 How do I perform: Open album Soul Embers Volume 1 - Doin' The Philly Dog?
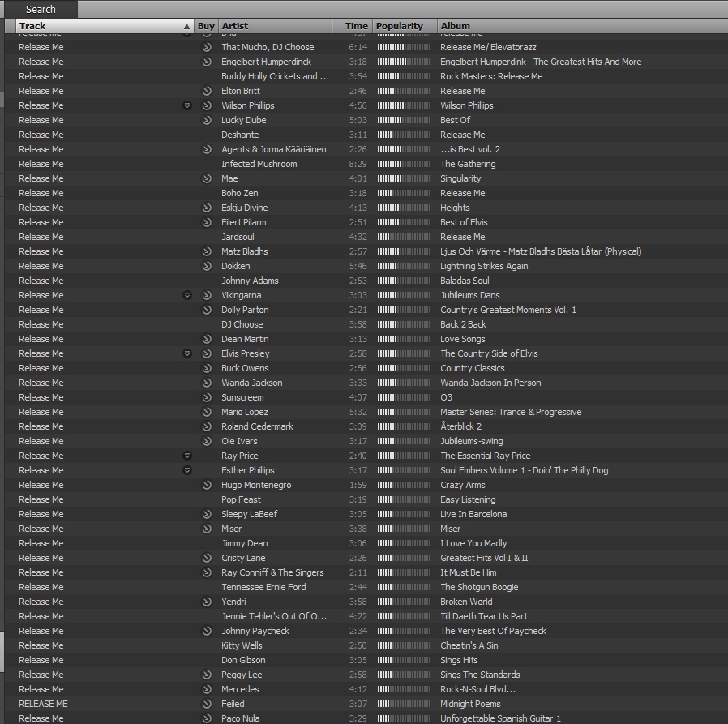525,470
